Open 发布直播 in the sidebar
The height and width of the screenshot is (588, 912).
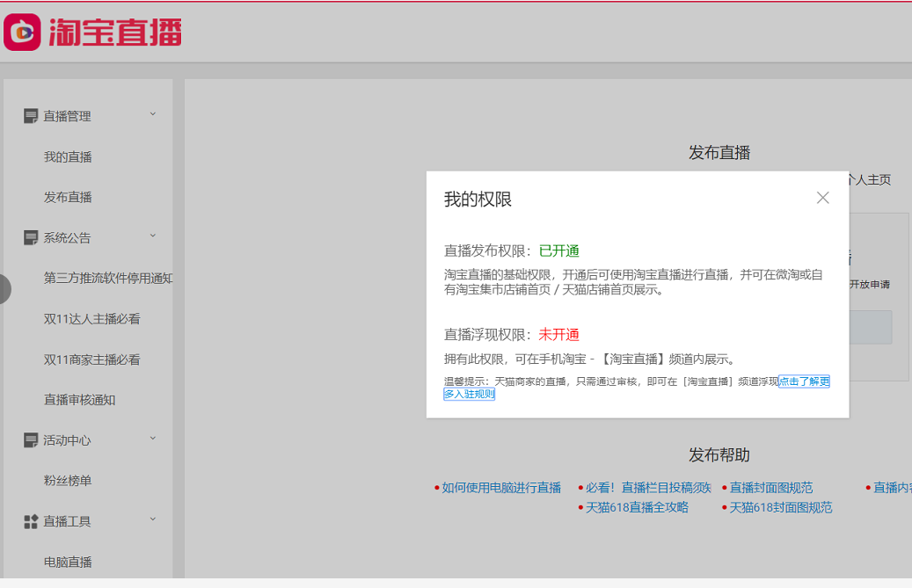click(68, 198)
